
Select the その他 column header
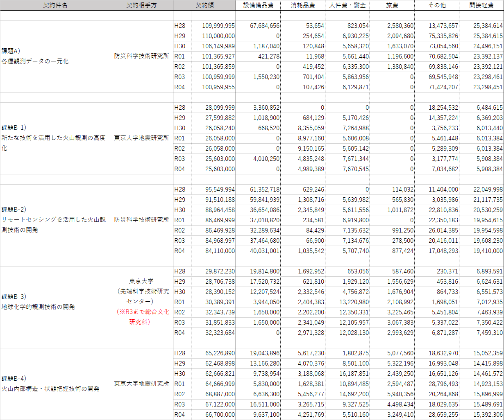[437, 5]
